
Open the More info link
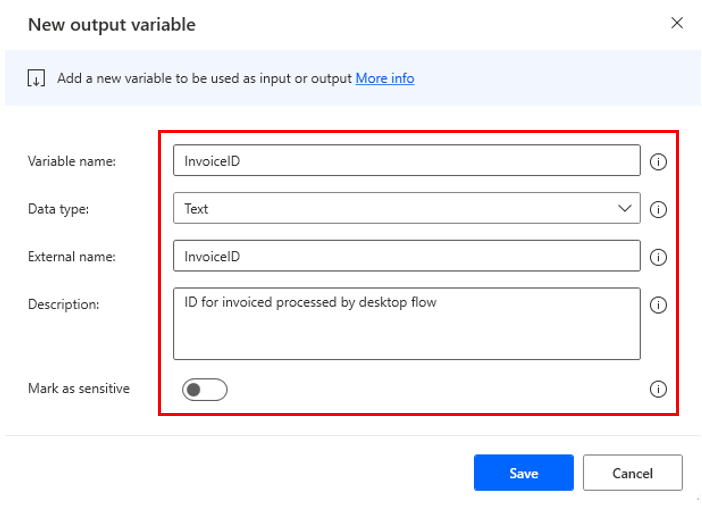[x=384, y=78]
